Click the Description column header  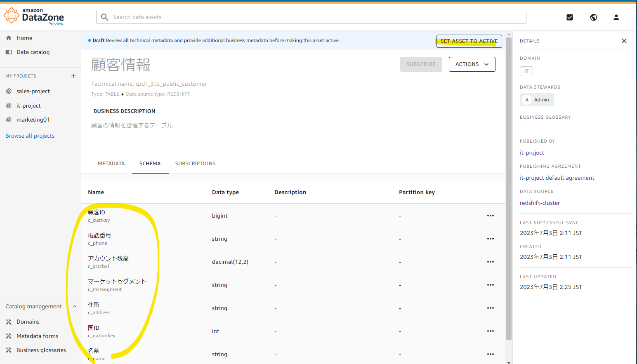click(290, 192)
